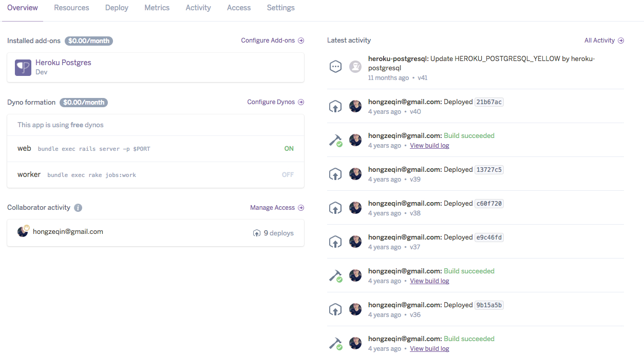
Task: Click the commit hash 21b67ac
Action: coord(489,102)
